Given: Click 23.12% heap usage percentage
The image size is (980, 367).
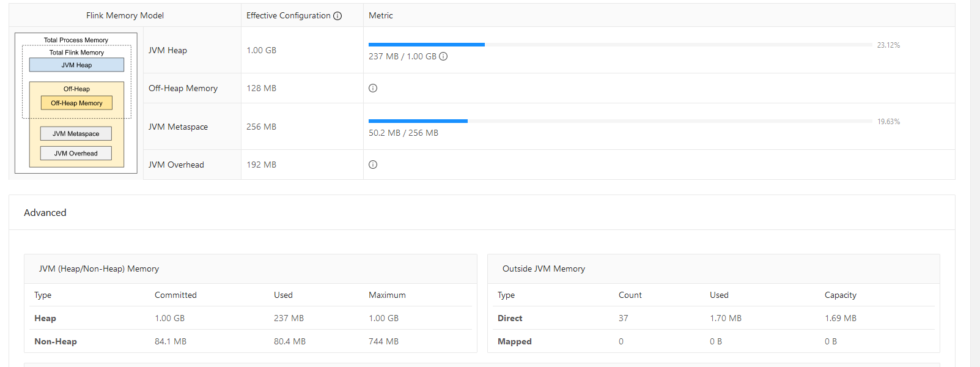Looking at the screenshot, I should [x=888, y=45].
